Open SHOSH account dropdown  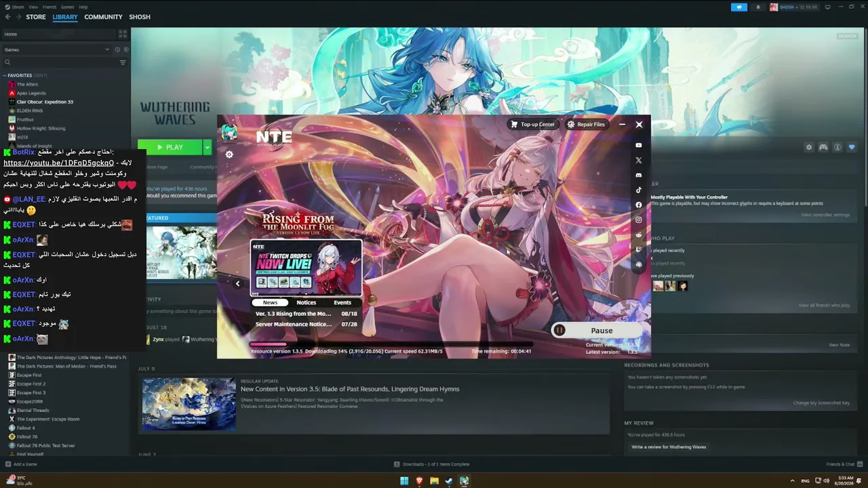pos(794,7)
